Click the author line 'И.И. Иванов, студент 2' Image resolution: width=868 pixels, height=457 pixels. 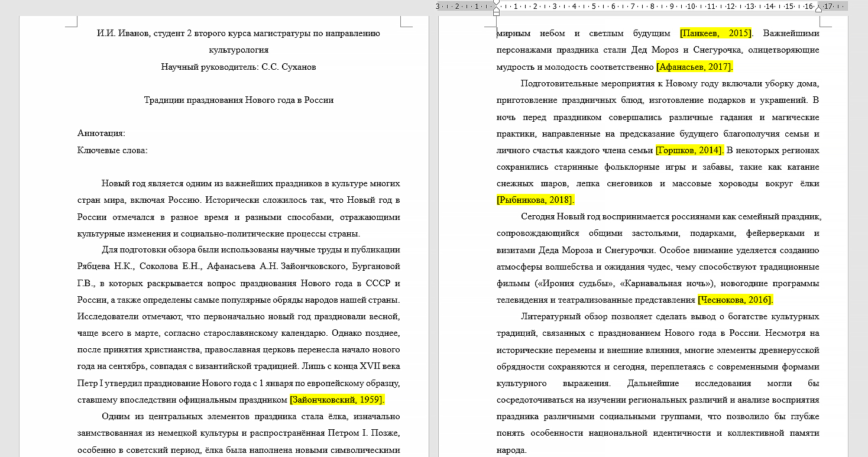coord(144,34)
